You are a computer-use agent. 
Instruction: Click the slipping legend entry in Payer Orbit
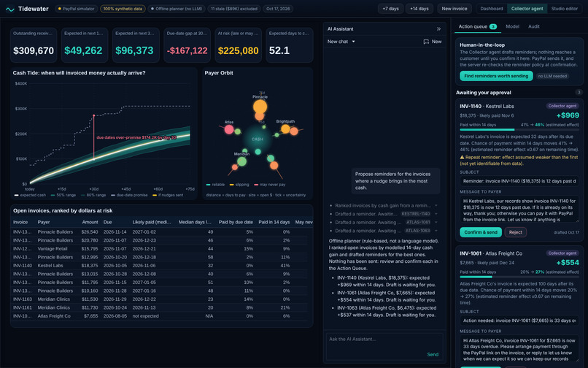pyautogui.click(x=239, y=185)
